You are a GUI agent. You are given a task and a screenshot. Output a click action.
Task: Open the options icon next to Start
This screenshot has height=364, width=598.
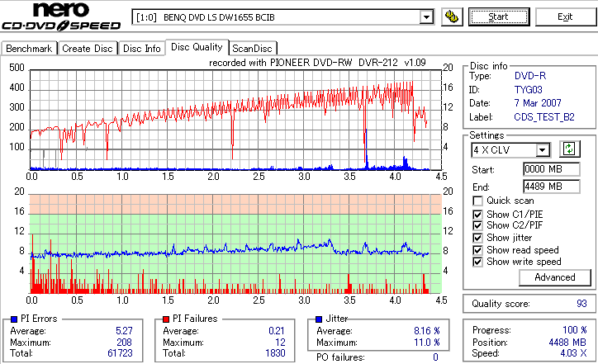click(x=452, y=17)
